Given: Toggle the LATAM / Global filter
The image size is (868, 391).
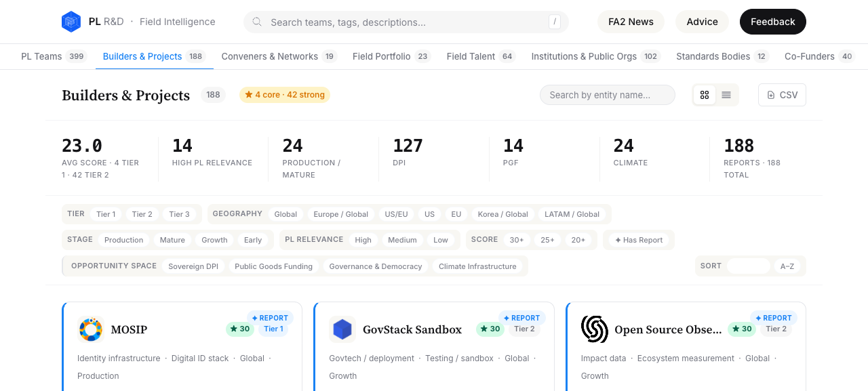Looking at the screenshot, I should tap(572, 214).
